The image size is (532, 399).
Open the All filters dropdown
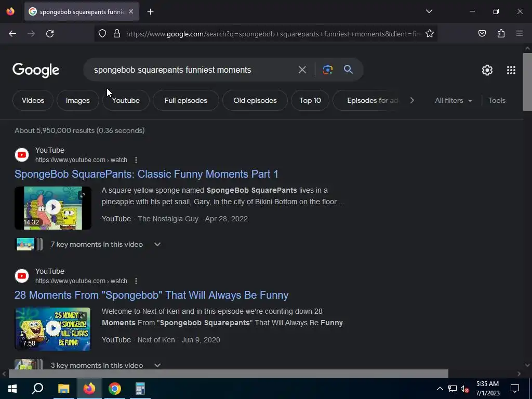[x=453, y=100]
